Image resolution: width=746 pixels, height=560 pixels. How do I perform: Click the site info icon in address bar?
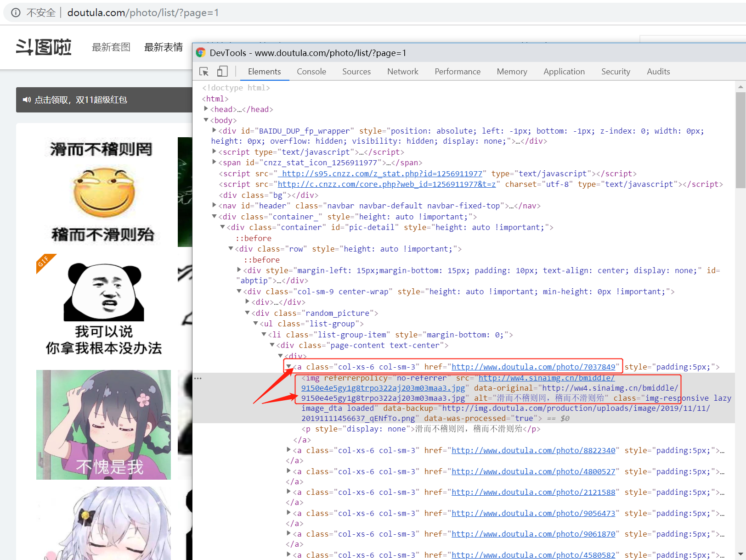[x=16, y=12]
